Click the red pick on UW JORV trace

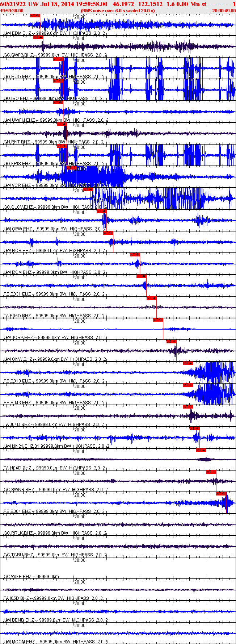pos(158,320)
